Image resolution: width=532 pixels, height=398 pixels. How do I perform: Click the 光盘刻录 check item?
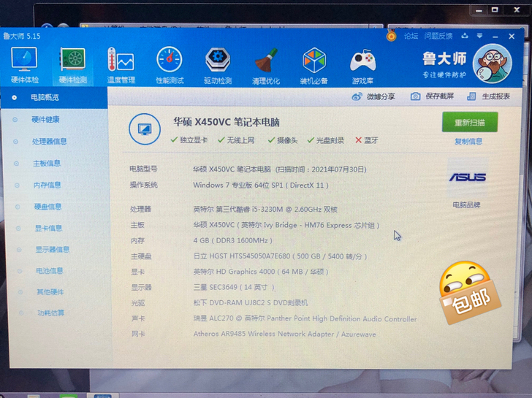tap(326, 140)
